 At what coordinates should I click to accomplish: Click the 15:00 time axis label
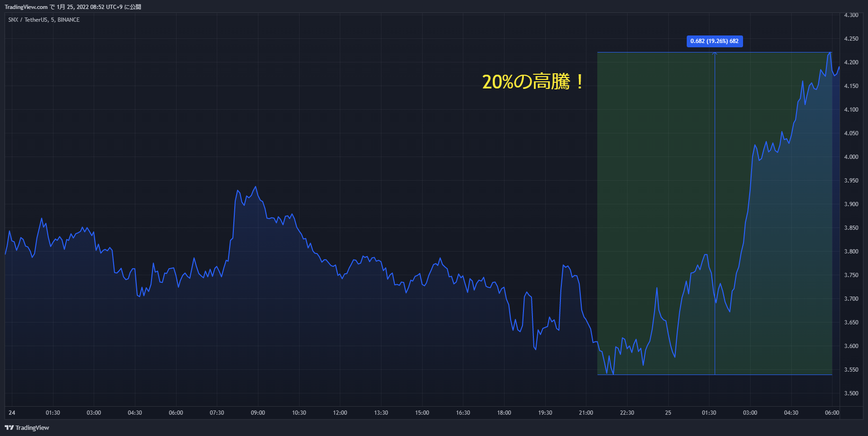click(422, 413)
